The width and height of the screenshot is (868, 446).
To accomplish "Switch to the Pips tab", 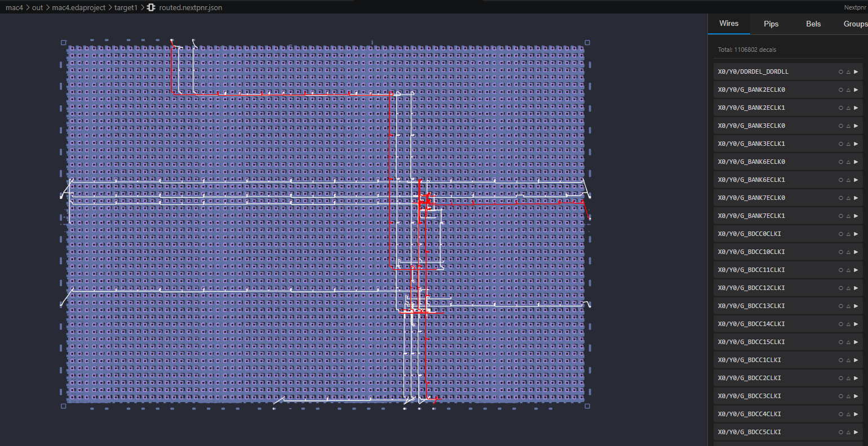I will tap(771, 24).
